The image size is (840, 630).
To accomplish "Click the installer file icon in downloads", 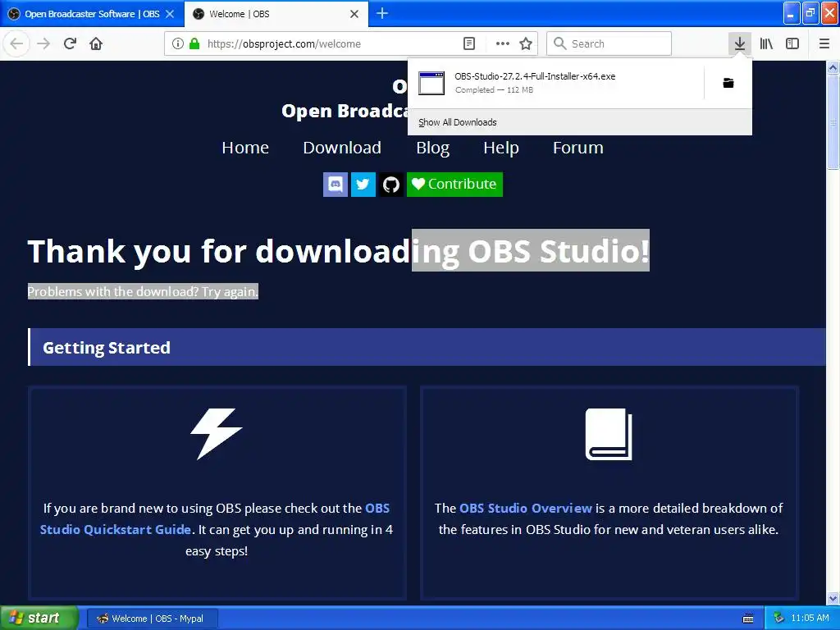I will click(x=431, y=83).
